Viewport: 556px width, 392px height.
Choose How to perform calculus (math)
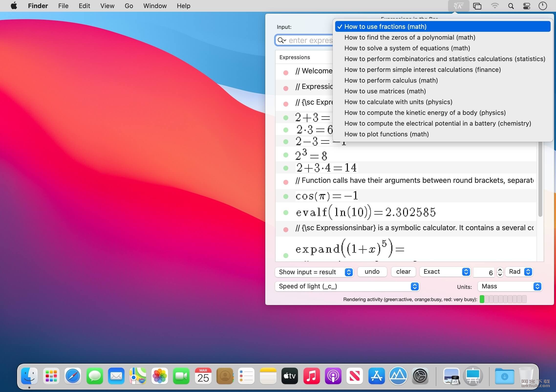pyautogui.click(x=443, y=80)
